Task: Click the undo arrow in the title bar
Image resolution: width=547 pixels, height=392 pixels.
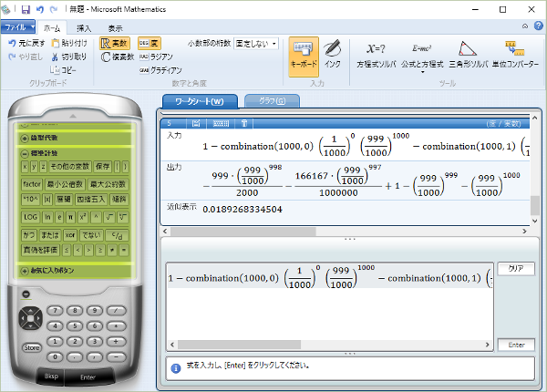Action: (40, 9)
